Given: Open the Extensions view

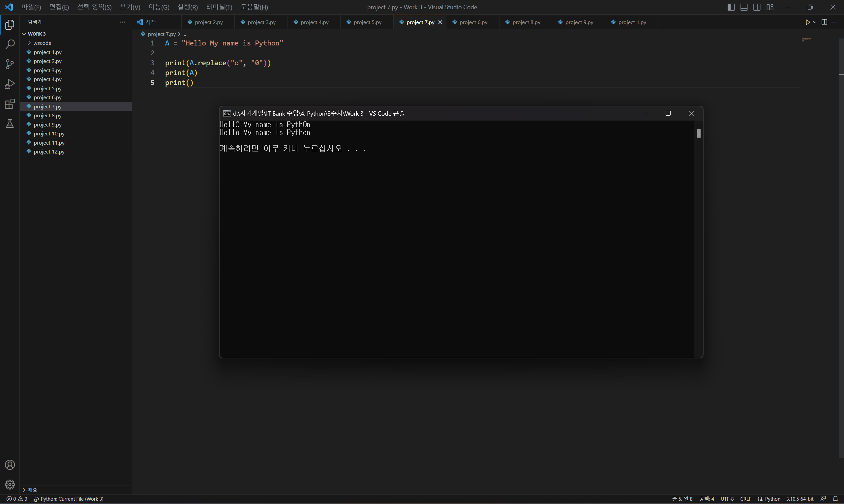Looking at the screenshot, I should pyautogui.click(x=10, y=104).
